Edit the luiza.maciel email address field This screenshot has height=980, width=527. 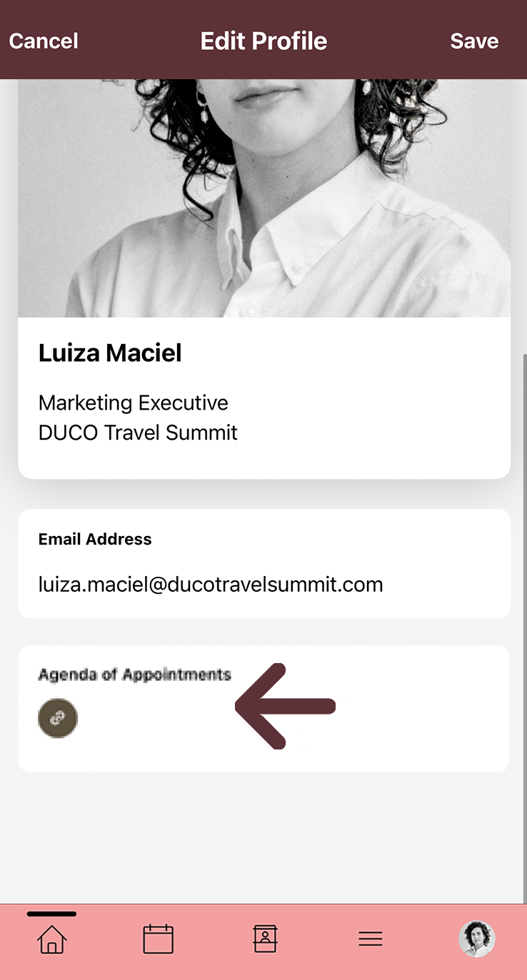click(211, 585)
